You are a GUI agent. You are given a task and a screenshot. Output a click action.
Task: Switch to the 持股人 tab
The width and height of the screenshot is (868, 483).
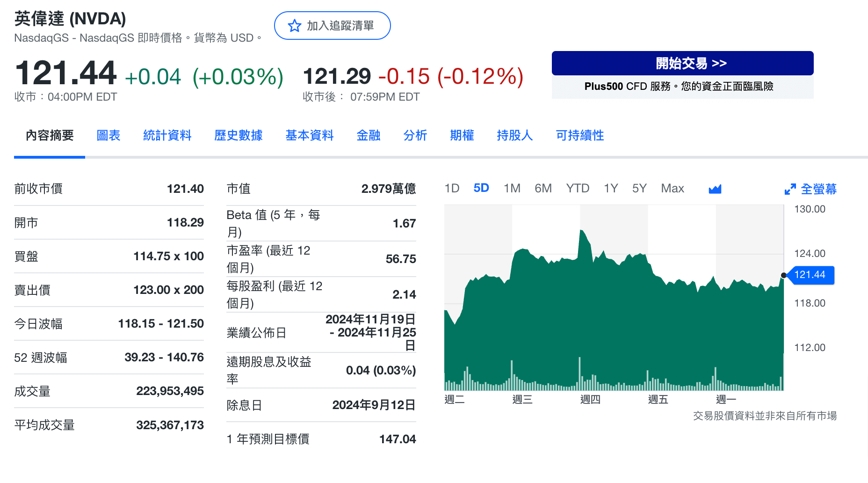514,135
